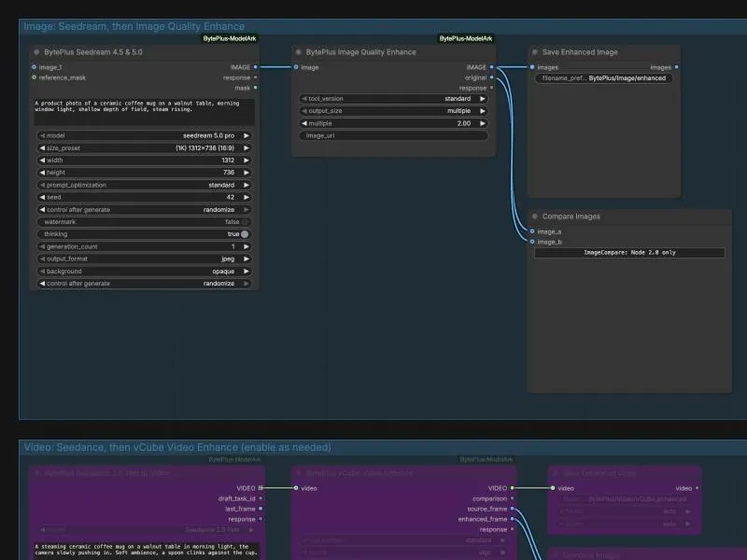Click the Save Enhanced Image node title
This screenshot has height=560, width=747.
coord(580,52)
